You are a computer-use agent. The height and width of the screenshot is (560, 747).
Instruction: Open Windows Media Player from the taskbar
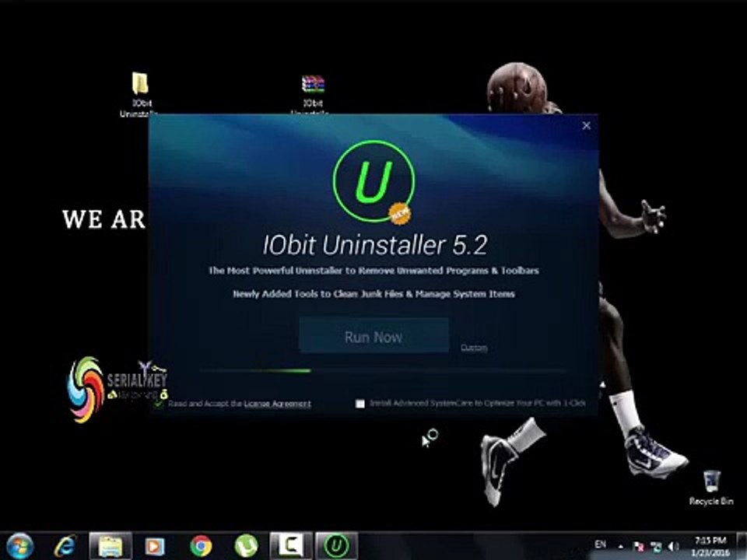click(155, 546)
